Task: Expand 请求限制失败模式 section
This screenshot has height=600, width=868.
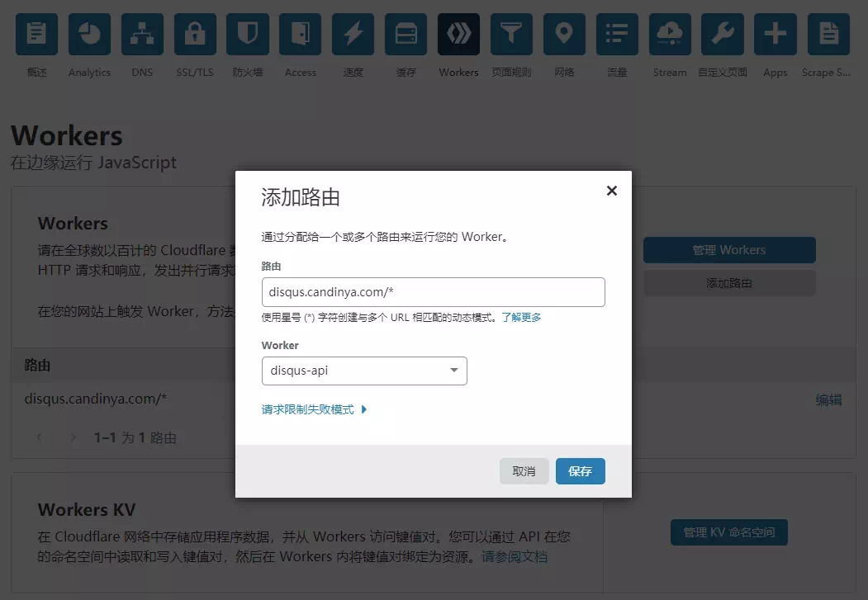Action: 314,409
